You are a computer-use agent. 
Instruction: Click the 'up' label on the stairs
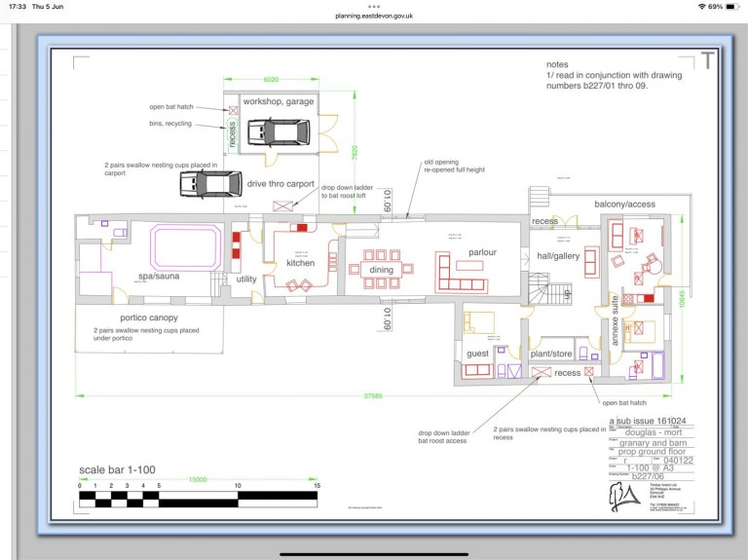(x=567, y=294)
